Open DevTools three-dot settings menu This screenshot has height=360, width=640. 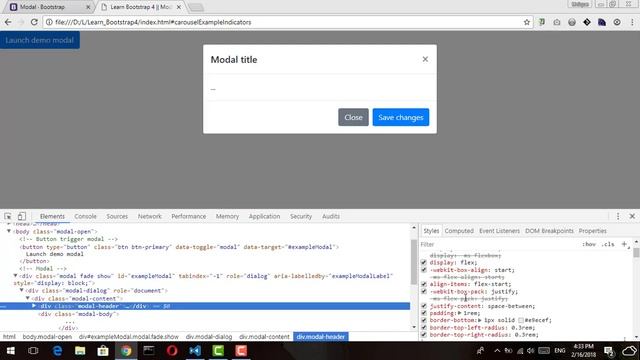click(618, 216)
